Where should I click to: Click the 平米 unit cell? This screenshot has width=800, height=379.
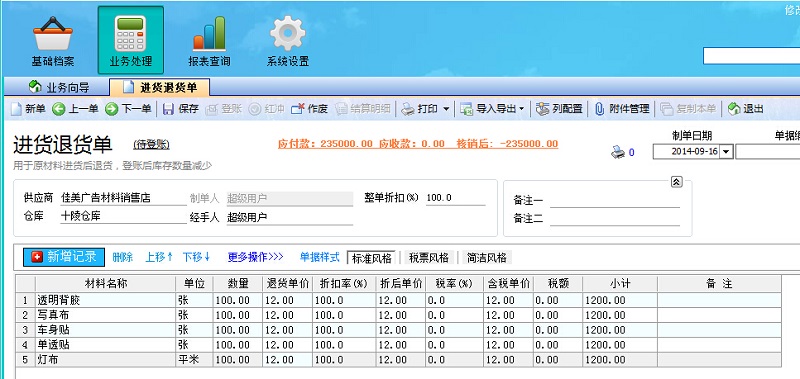click(194, 360)
